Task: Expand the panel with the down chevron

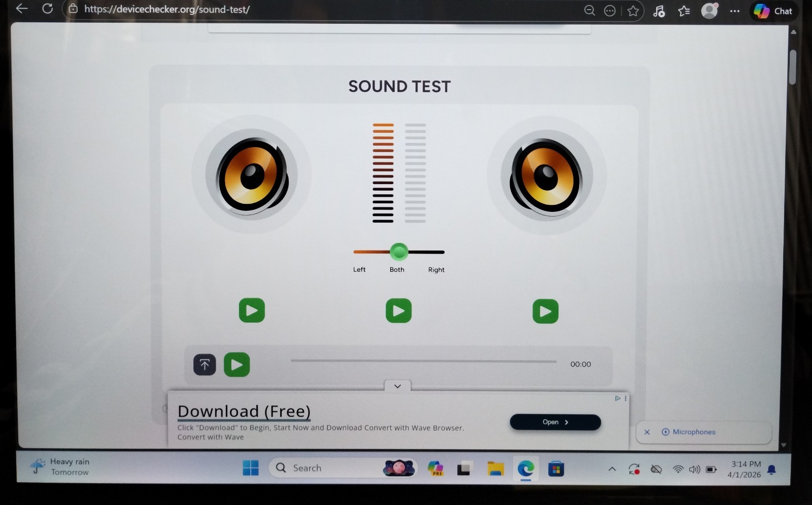Action: tap(397, 386)
